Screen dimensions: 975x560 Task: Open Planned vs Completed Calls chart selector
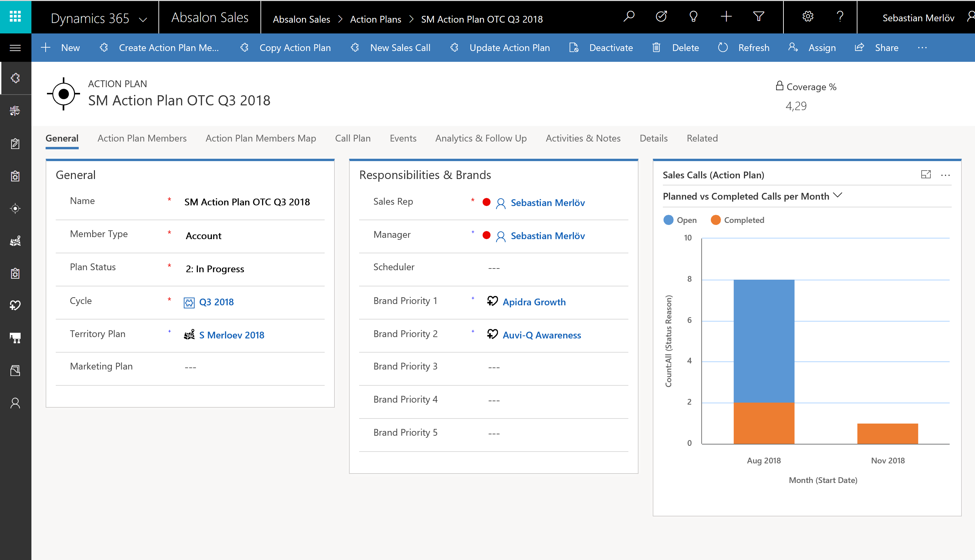[x=752, y=197]
